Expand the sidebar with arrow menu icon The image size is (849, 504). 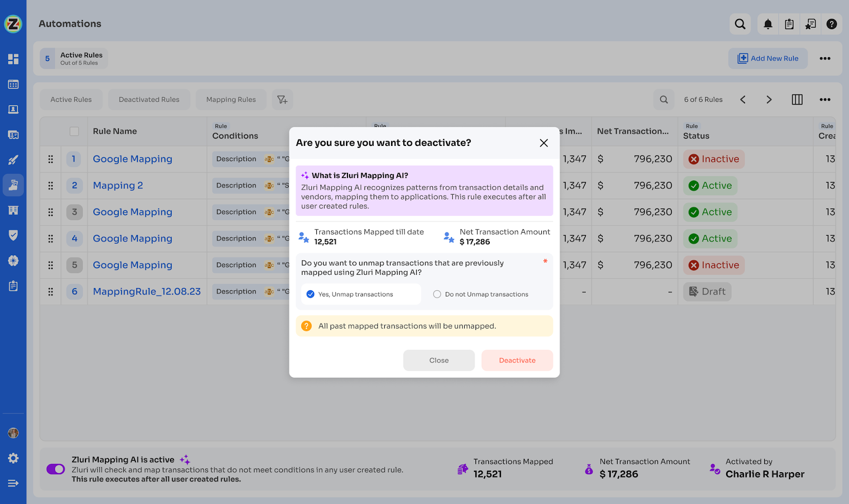click(x=13, y=483)
